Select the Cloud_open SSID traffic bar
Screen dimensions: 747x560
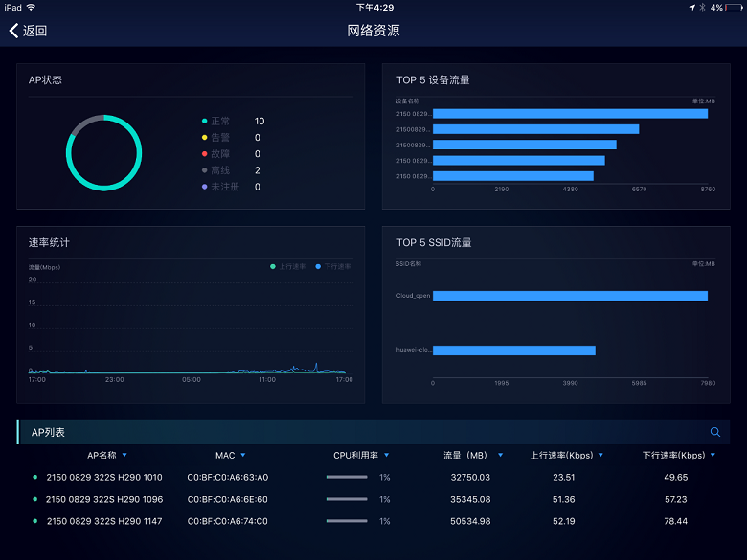tap(570, 296)
